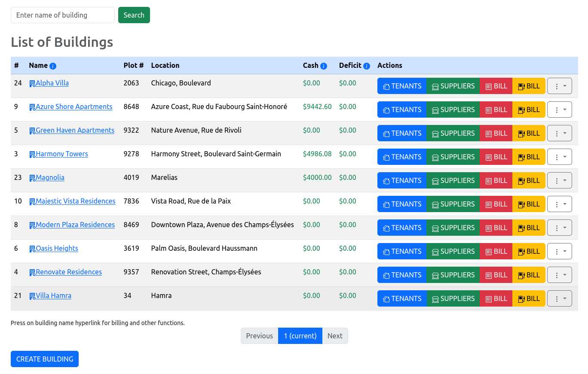Open yellow fuel BILL for Alpha Villa
Image resolution: width=588 pixels, height=374 pixels.
pyautogui.click(x=529, y=86)
